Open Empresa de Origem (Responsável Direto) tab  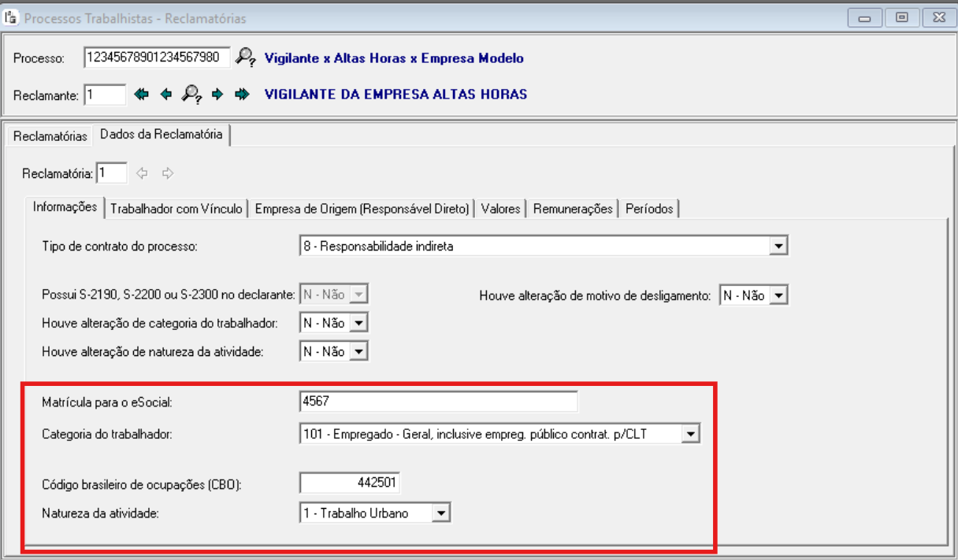coord(362,209)
